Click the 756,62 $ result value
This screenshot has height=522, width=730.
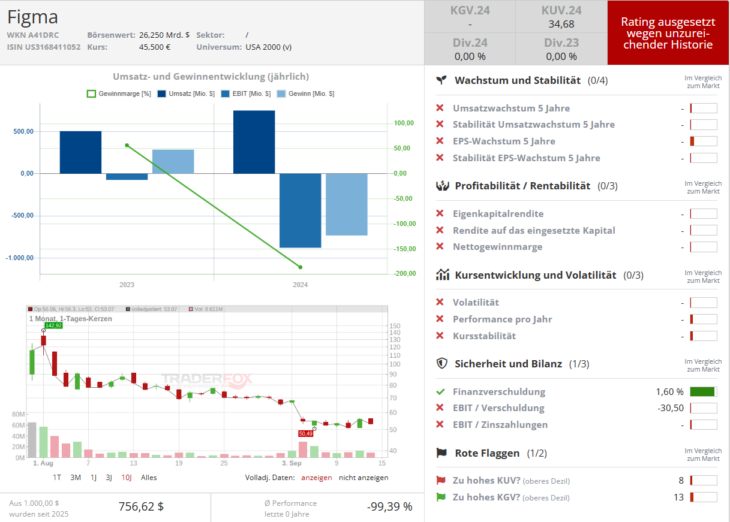[141, 507]
